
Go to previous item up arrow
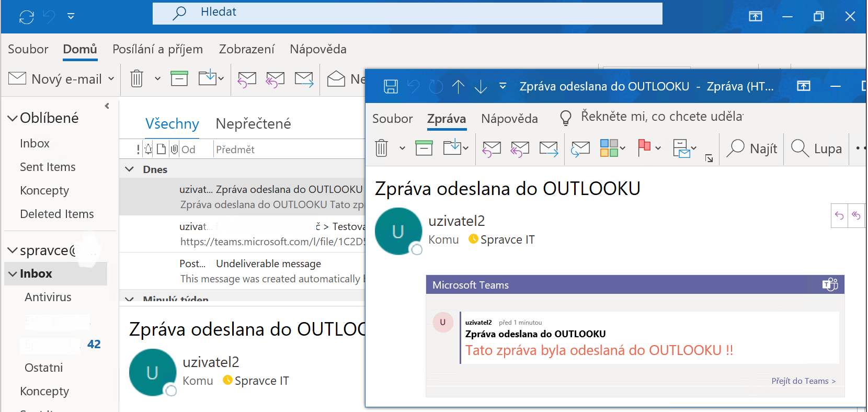[x=458, y=86]
